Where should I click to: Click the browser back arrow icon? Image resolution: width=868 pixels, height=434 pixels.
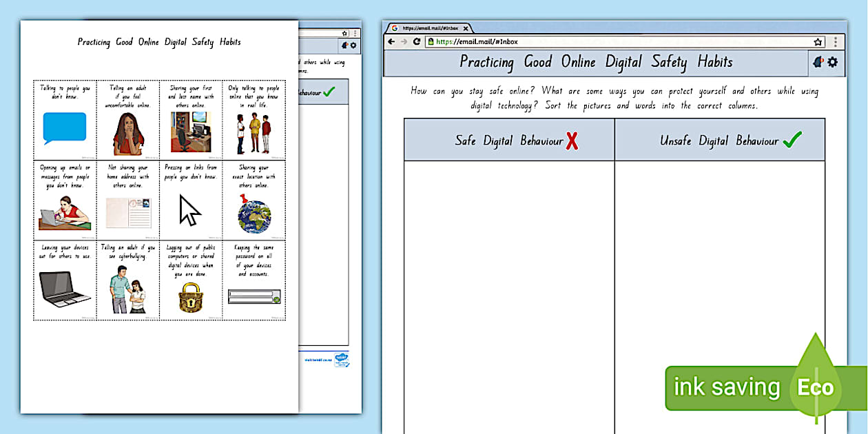click(x=391, y=41)
